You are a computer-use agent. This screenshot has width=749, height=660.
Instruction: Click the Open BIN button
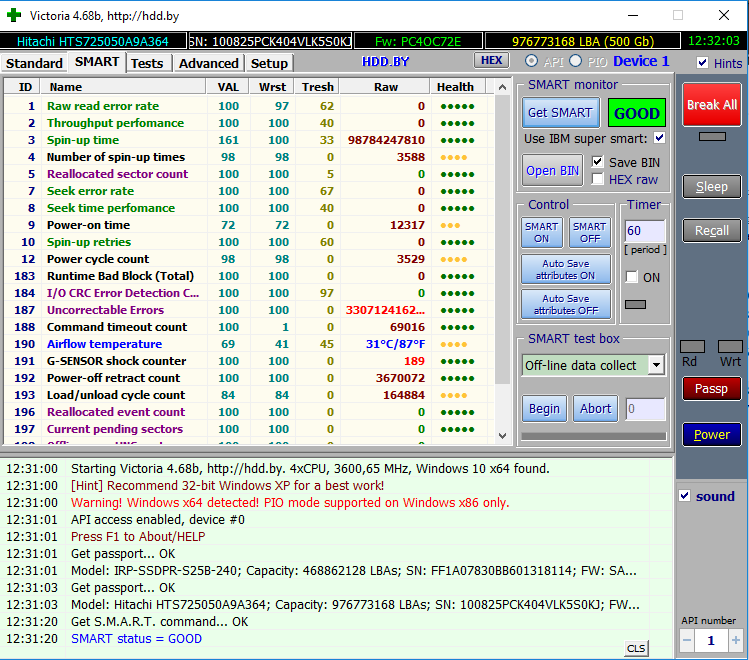552,170
